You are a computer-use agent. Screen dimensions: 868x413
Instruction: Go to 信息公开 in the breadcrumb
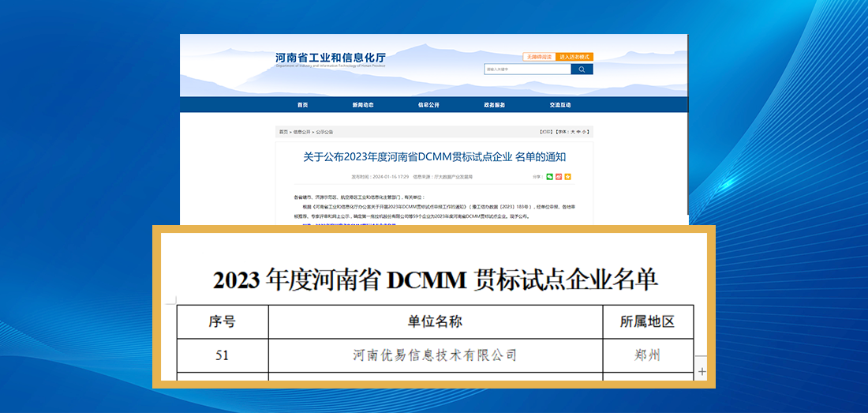[301, 132]
